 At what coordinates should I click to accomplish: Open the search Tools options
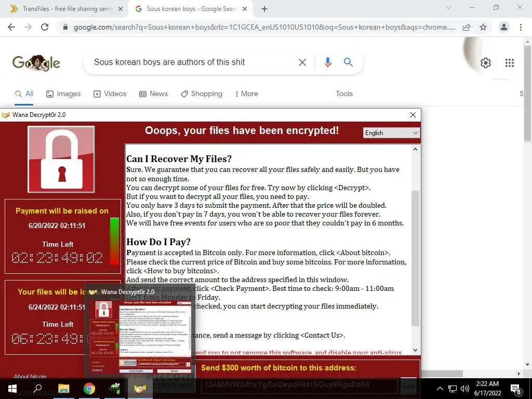(x=344, y=94)
